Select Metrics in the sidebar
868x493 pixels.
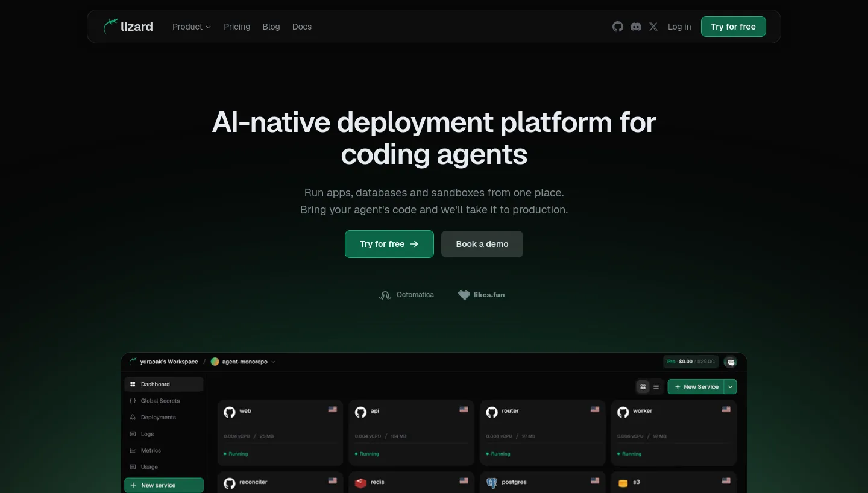pos(164,450)
